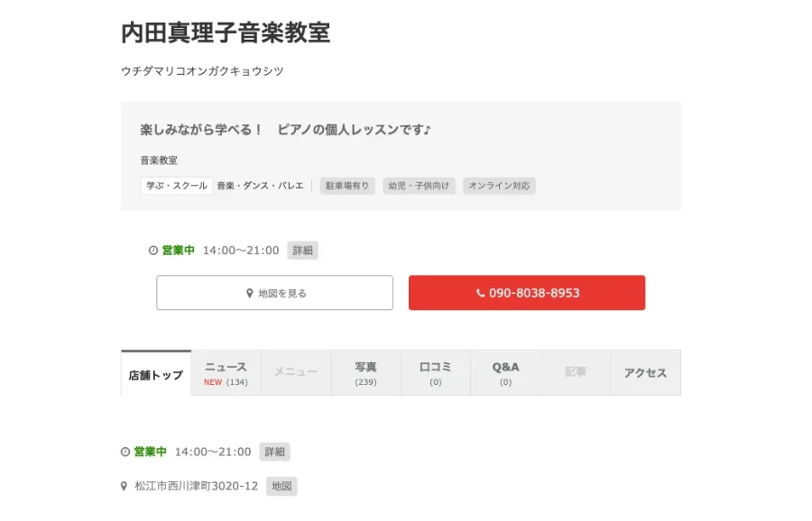Select the オンライン対応 tag
This screenshot has height=521, width=812.
click(x=499, y=186)
